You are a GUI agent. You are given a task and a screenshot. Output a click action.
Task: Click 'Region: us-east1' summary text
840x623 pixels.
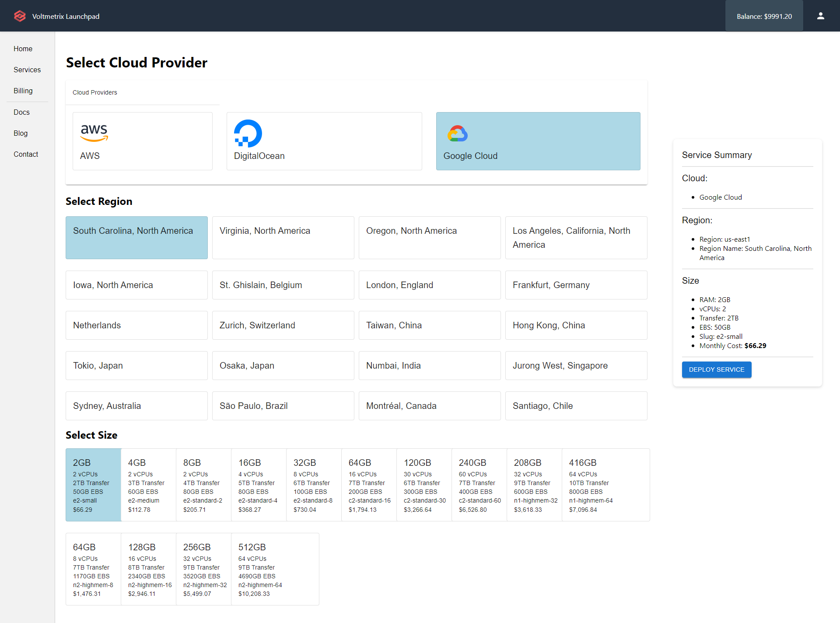click(724, 239)
